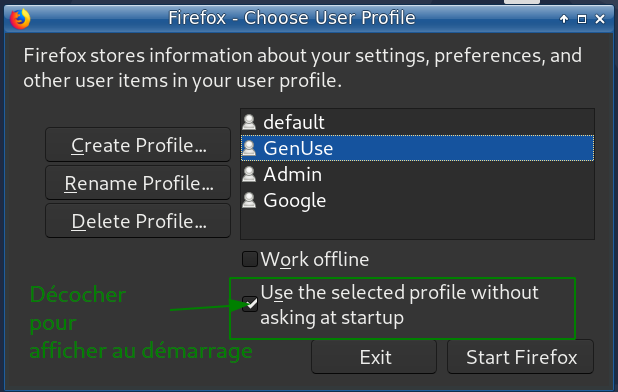Image resolution: width=618 pixels, height=392 pixels.
Task: Click the Exit button
Action: 374,357
